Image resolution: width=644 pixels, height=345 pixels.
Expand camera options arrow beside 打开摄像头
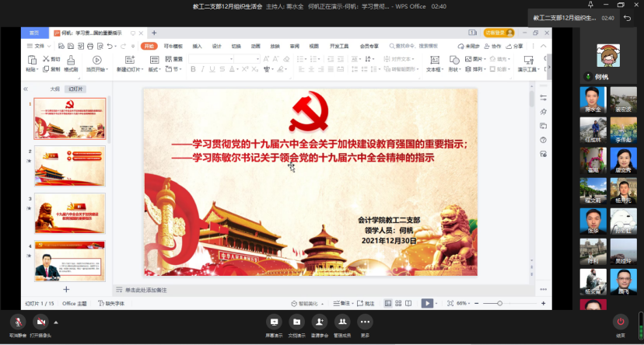(55, 322)
